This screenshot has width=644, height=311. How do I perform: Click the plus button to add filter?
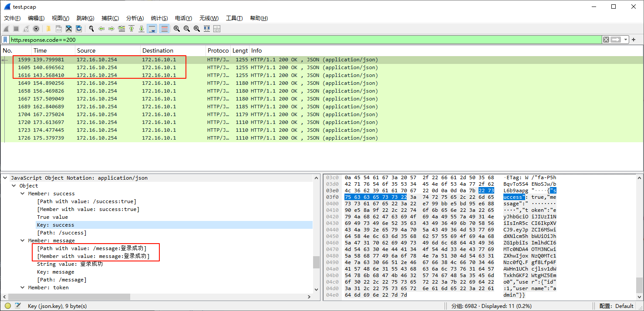click(x=634, y=40)
